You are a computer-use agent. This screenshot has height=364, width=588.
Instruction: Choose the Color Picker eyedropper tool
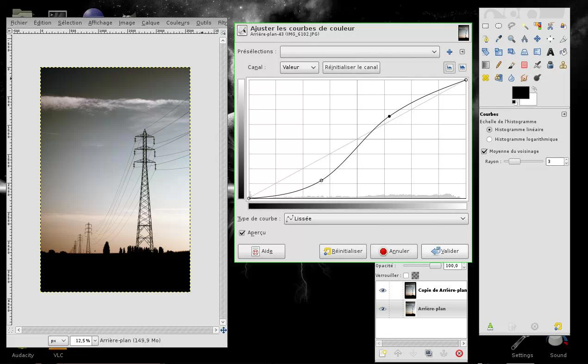click(x=499, y=39)
